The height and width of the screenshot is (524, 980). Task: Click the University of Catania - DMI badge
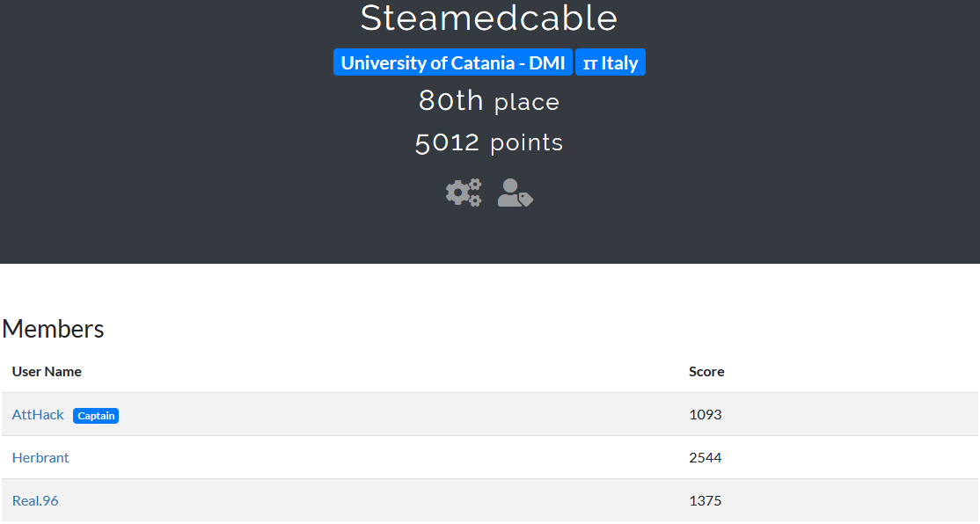(x=452, y=62)
